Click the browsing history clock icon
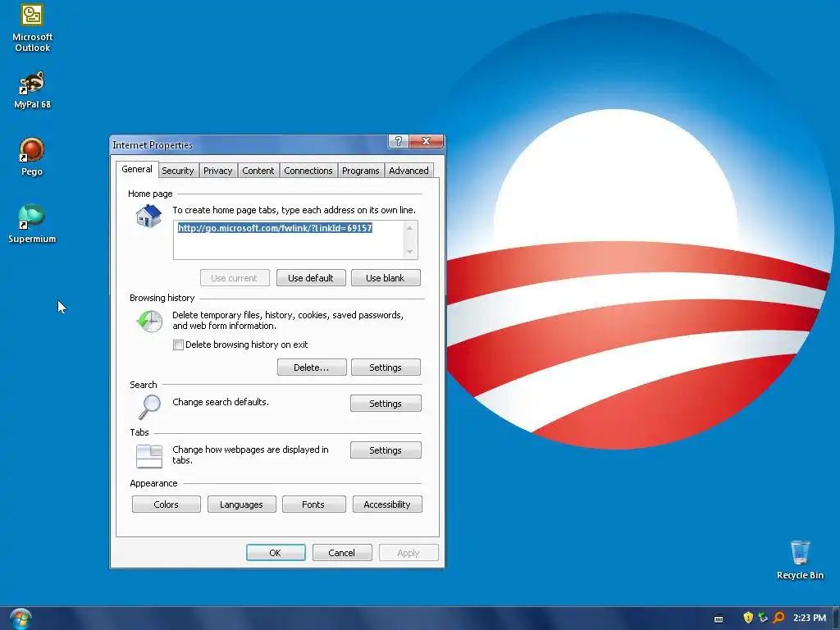The image size is (840, 630). click(x=149, y=321)
